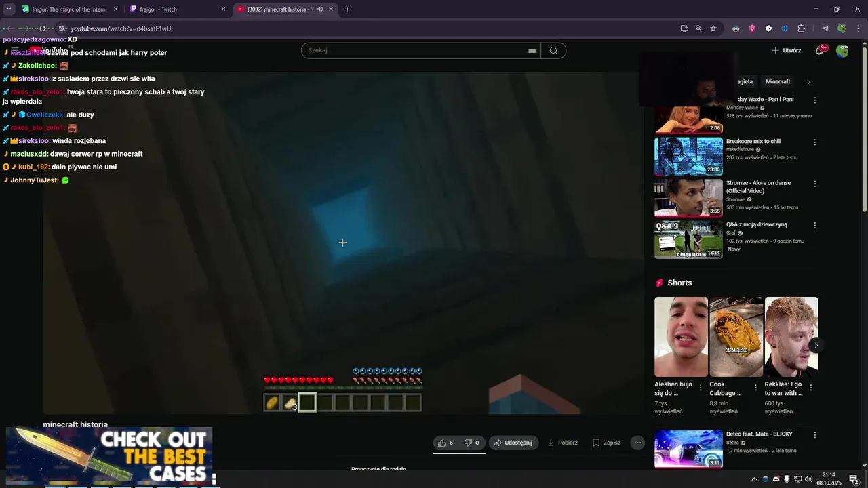Open YouTube notifications bell
This screenshot has height=488, width=868.
click(x=819, y=50)
